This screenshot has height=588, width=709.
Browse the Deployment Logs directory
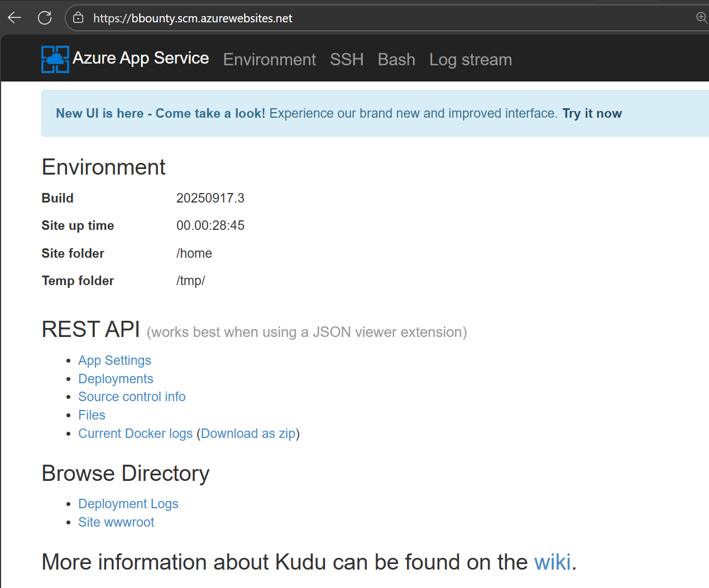tap(128, 504)
